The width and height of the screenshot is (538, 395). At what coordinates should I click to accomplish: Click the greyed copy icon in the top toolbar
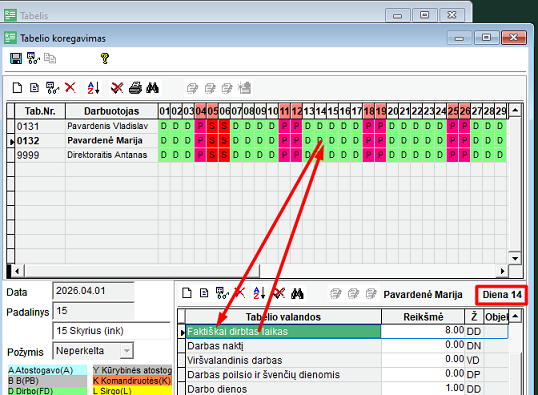click(50, 58)
